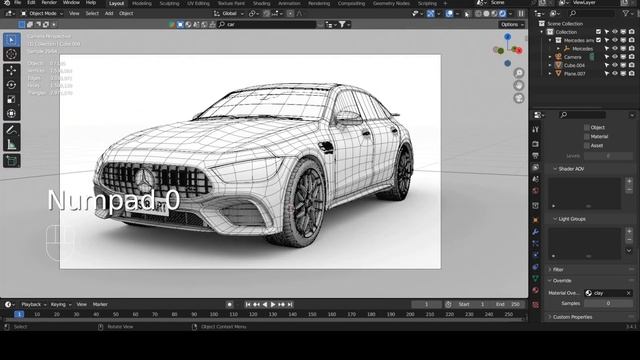Enable the Material cryptomatte checkbox
This screenshot has height=360, width=640.
tap(587, 137)
